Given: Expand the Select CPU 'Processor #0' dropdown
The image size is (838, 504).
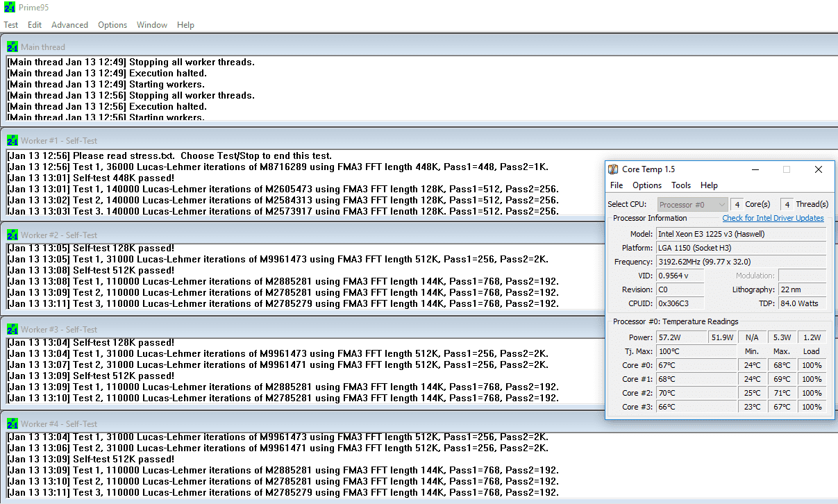Looking at the screenshot, I should tap(692, 204).
